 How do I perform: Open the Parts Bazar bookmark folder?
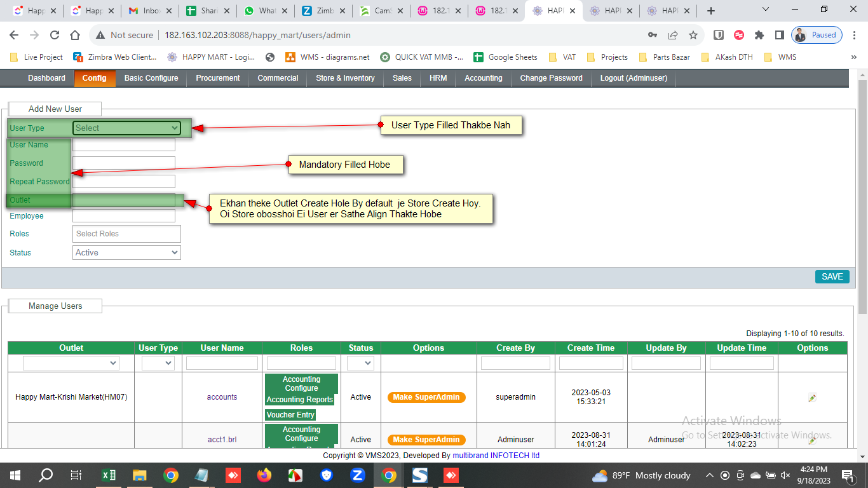[665, 57]
